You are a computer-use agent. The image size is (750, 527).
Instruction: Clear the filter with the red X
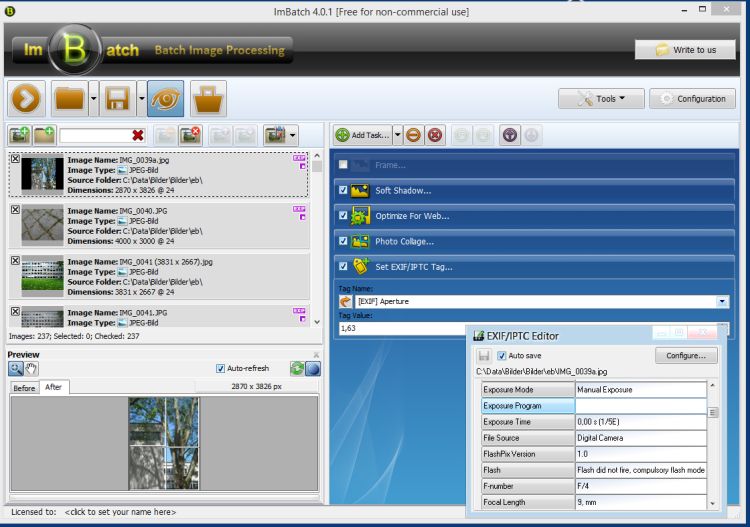[138, 135]
